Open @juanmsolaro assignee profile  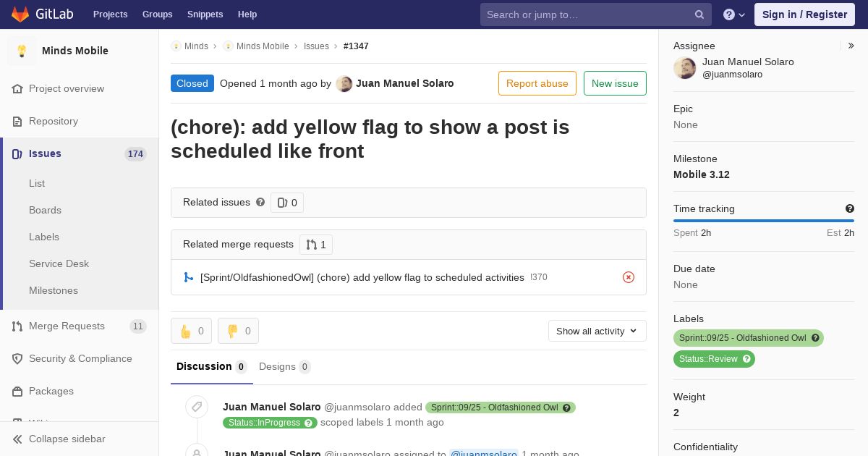(732, 74)
